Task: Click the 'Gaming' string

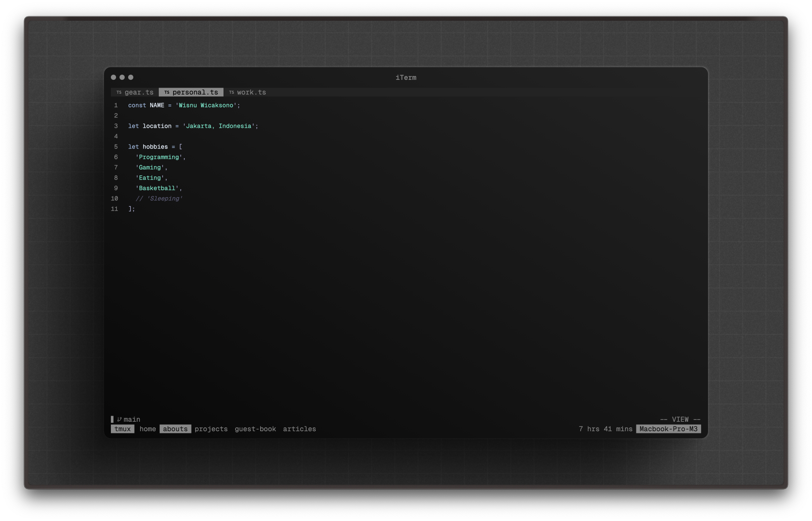Action: [150, 167]
